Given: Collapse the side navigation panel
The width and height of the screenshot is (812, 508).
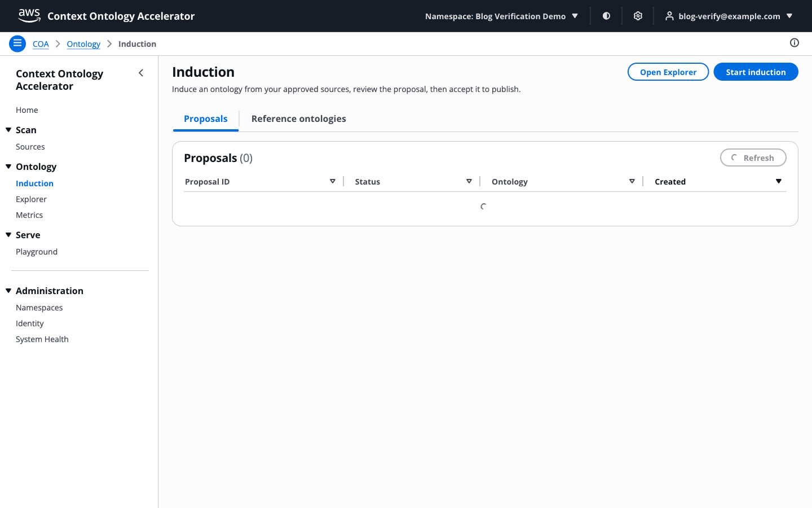Looking at the screenshot, I should (x=141, y=73).
